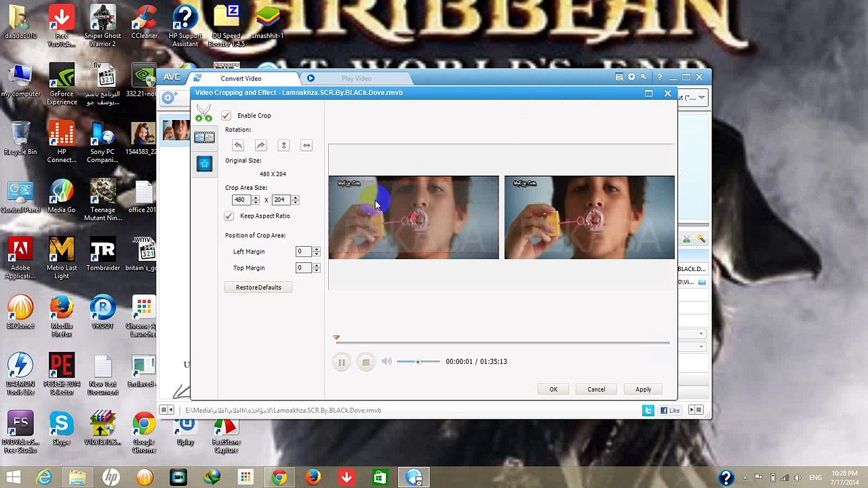Image resolution: width=868 pixels, height=488 pixels.
Task: Click the crop height stepper arrows
Action: (295, 200)
